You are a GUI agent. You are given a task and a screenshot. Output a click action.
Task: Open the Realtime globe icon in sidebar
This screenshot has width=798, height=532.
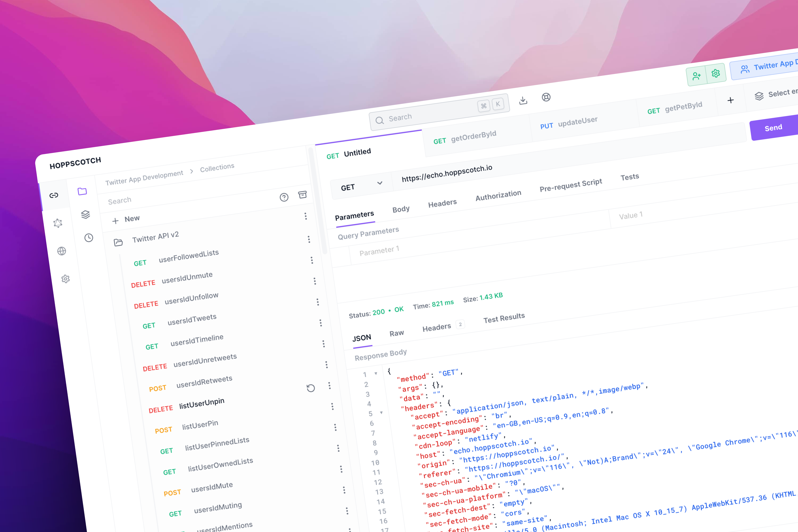(x=62, y=251)
